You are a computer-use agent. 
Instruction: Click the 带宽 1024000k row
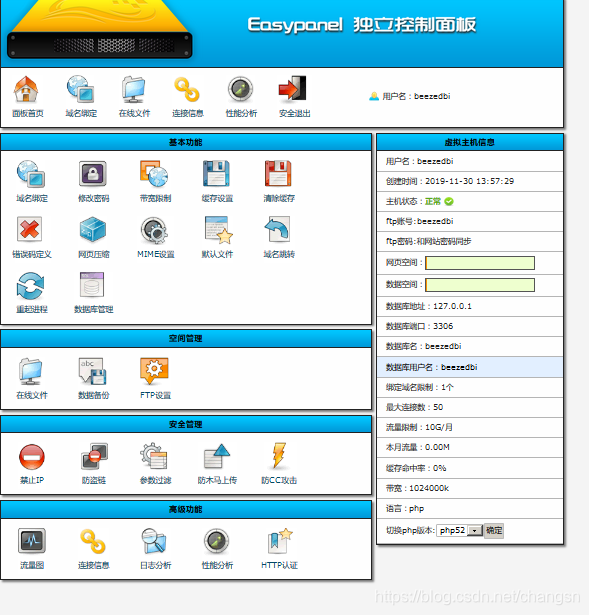pyautogui.click(x=470, y=488)
